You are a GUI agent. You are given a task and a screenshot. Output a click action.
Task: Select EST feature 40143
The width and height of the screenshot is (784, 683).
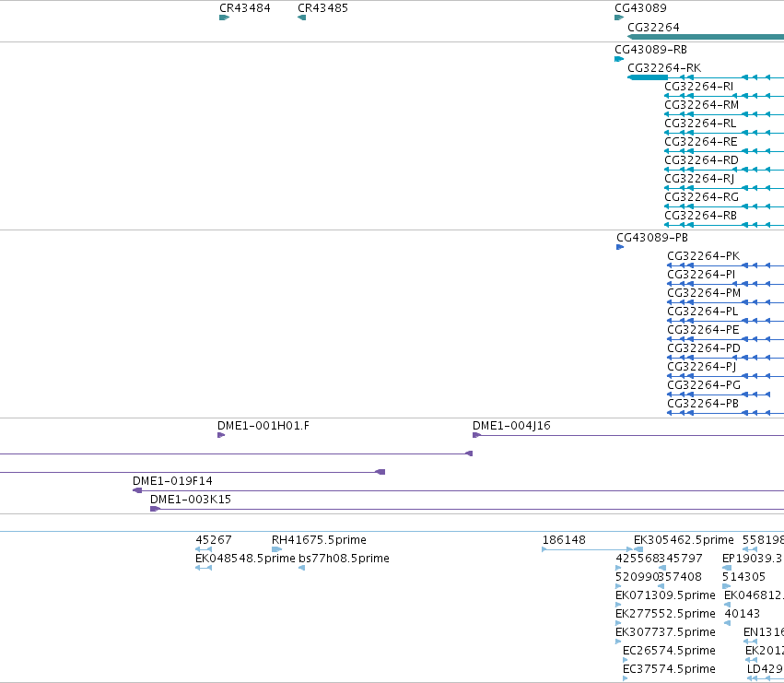742,614
